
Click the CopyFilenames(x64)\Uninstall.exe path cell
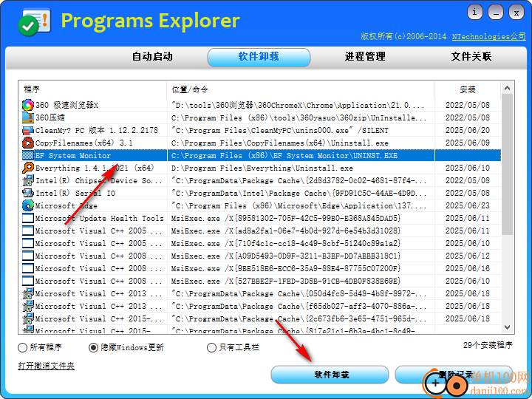coord(280,143)
